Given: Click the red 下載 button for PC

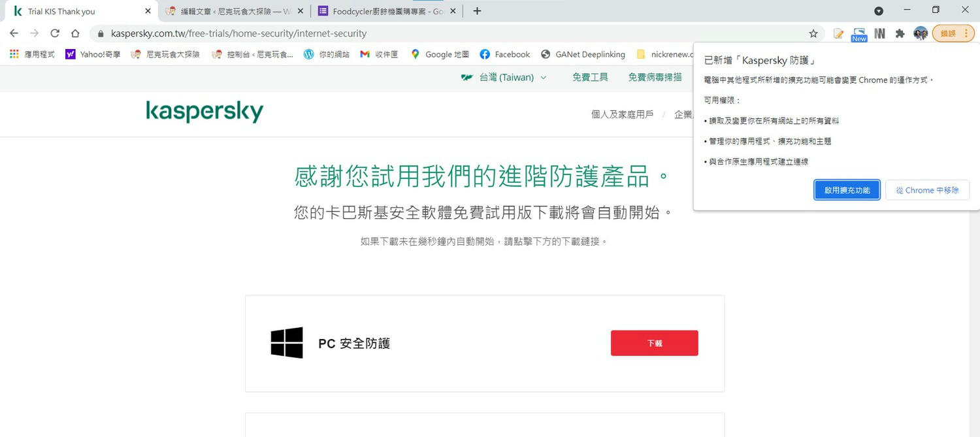Looking at the screenshot, I should (655, 343).
